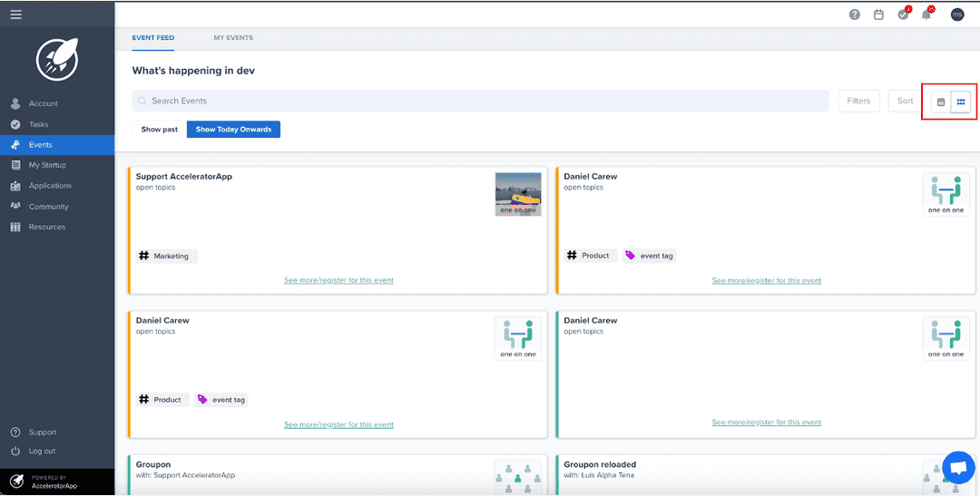Open the calendar icon in top bar

click(x=878, y=15)
